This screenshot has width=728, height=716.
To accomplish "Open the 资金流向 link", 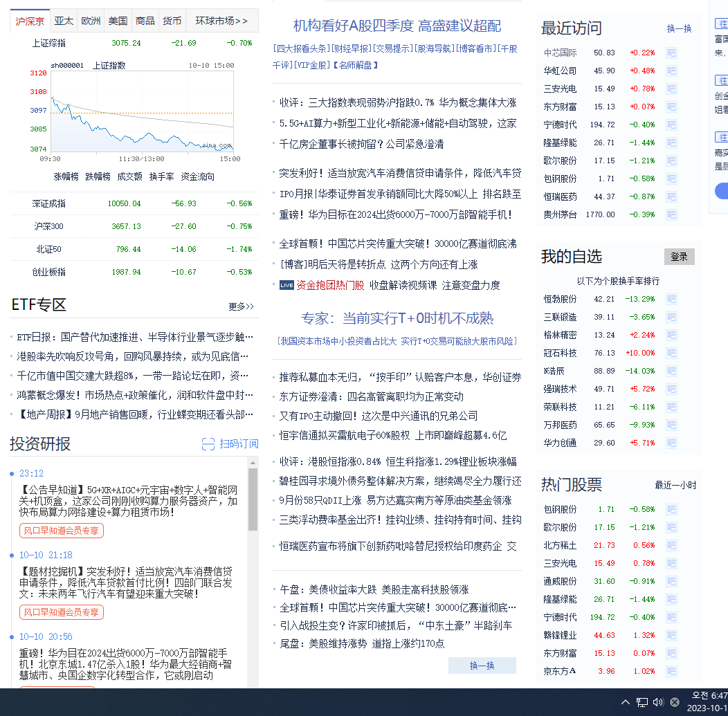I will pyautogui.click(x=197, y=177).
